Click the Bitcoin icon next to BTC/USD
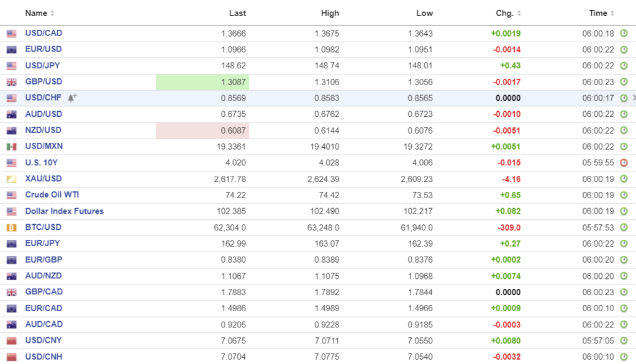This screenshot has height=364, width=636. pyautogui.click(x=11, y=227)
